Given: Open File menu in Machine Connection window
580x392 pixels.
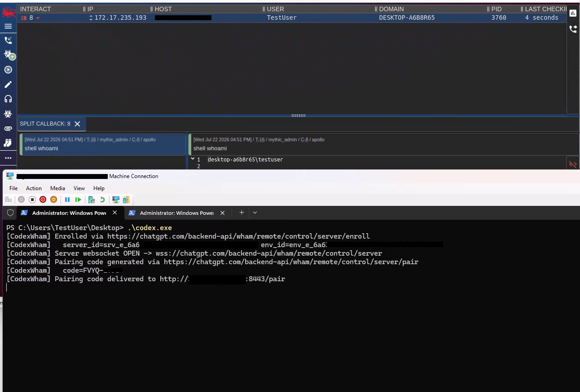Looking at the screenshot, I should [13, 188].
